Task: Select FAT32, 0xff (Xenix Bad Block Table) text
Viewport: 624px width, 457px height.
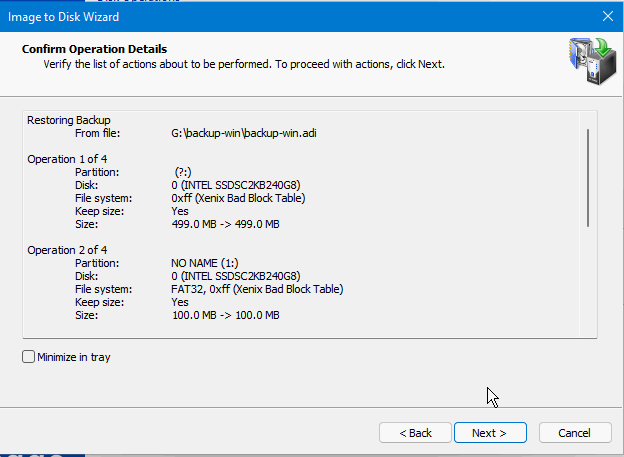Action: pos(257,289)
